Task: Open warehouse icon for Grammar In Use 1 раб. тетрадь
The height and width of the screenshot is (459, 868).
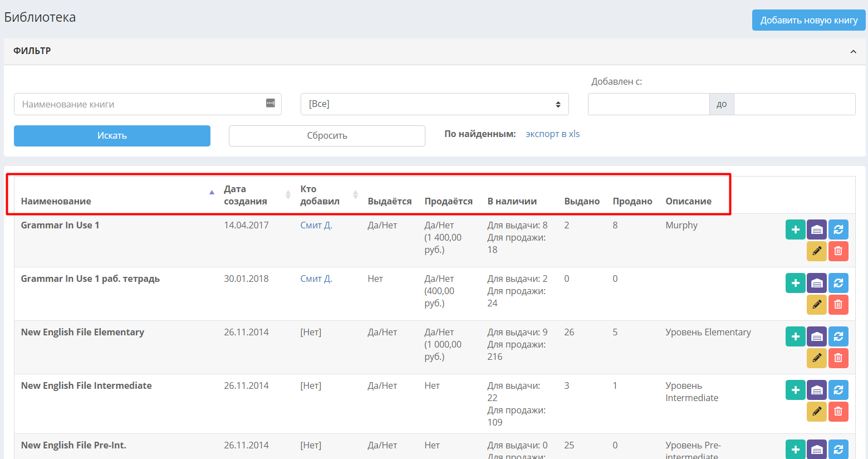Action: pos(817,283)
